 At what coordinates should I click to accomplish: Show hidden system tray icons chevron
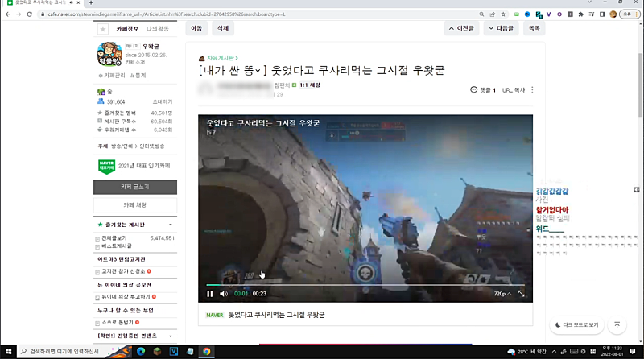point(554,351)
